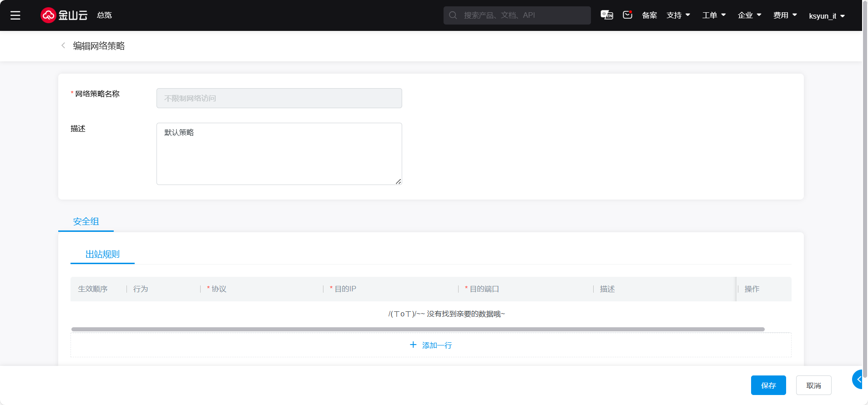Click the 没有找到亲要的数据哦 empty message
The width and height of the screenshot is (868, 405).
tap(447, 314)
